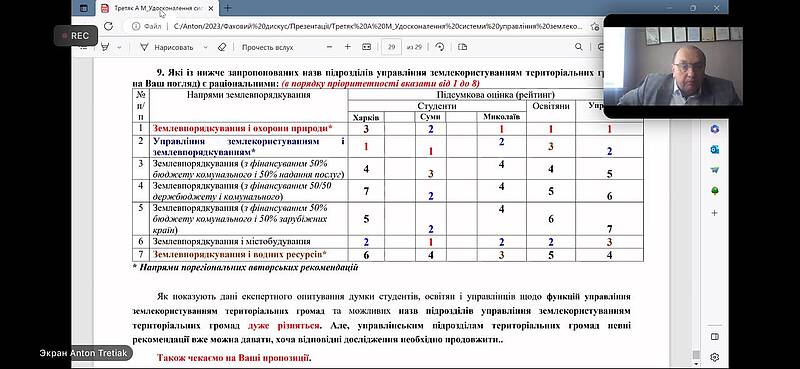Image resolution: width=800 pixels, height=369 pixels.
Task: Open sidebar settings gear icon
Action: [x=714, y=357]
